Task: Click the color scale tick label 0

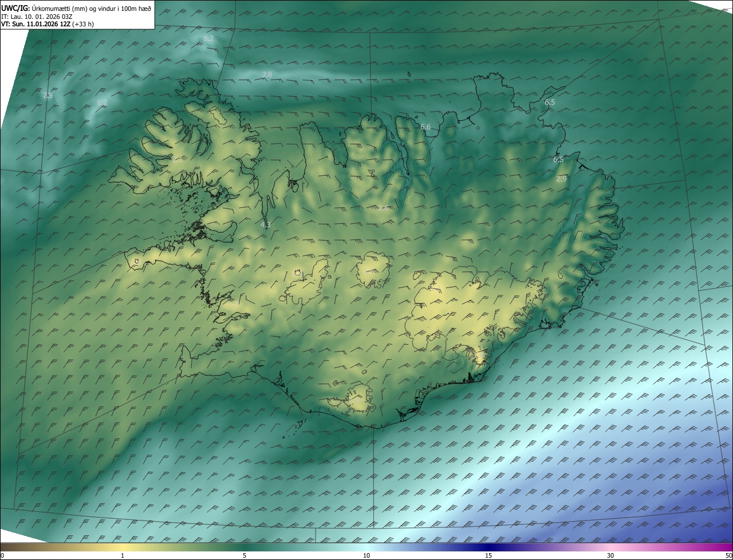Action: point(2,555)
